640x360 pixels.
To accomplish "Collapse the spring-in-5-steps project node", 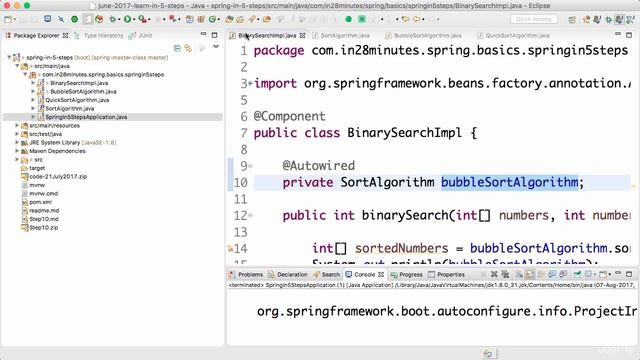I will click(x=9, y=58).
